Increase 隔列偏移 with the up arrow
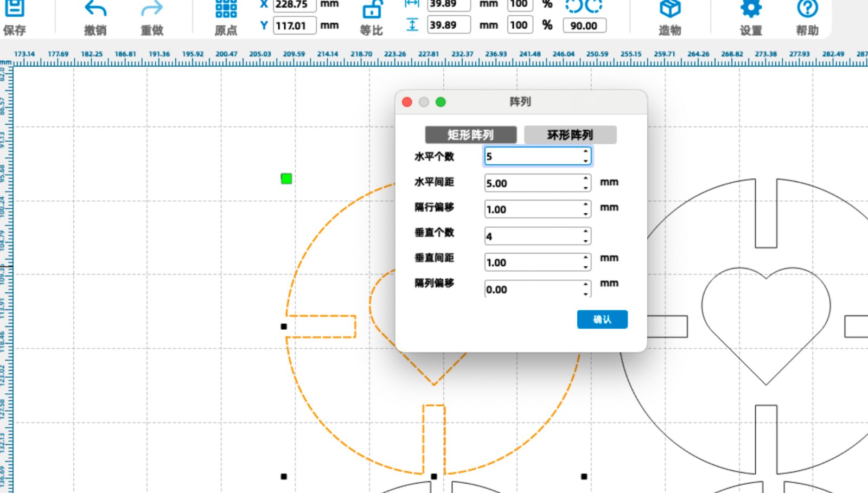Image resolution: width=868 pixels, height=493 pixels. coord(586,284)
